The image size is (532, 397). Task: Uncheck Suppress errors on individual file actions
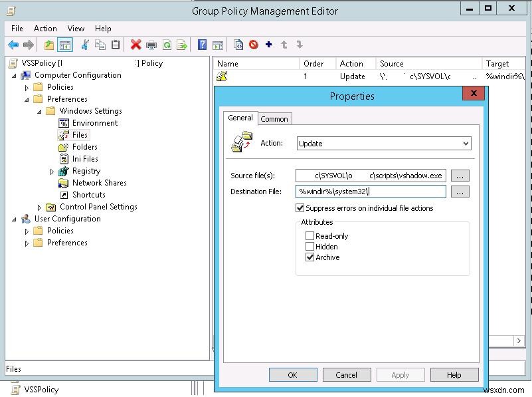[300, 207]
